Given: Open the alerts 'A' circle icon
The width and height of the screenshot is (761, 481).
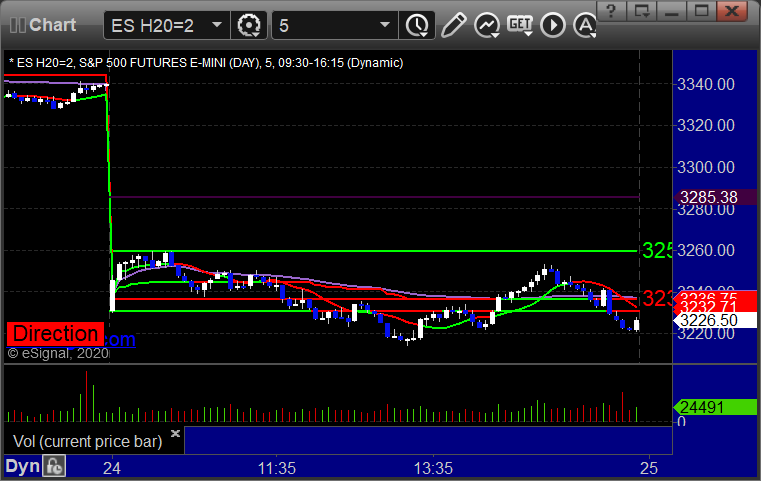Looking at the screenshot, I should pyautogui.click(x=582, y=23).
